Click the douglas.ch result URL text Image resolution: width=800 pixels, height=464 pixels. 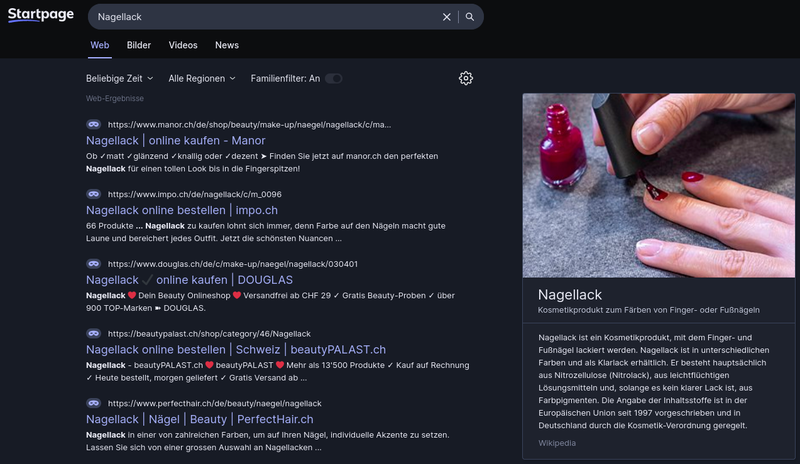pos(233,264)
